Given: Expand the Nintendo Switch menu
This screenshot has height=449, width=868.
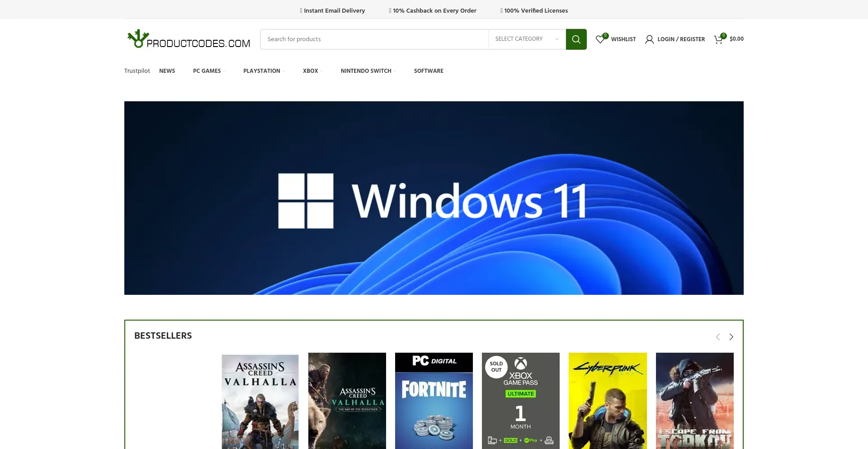Looking at the screenshot, I should point(366,71).
